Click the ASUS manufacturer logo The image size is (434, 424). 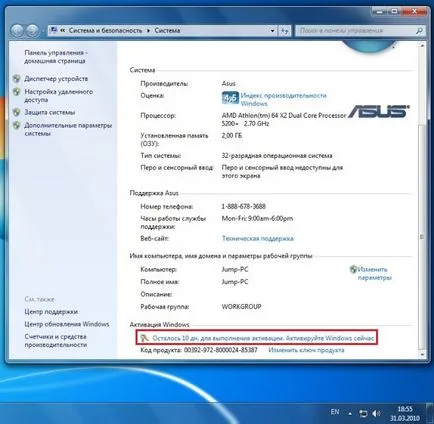(379, 111)
